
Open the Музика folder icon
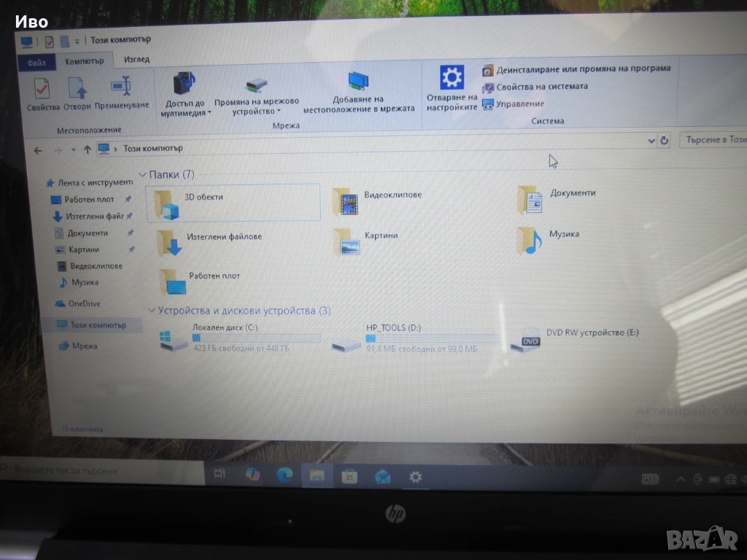[x=530, y=240]
